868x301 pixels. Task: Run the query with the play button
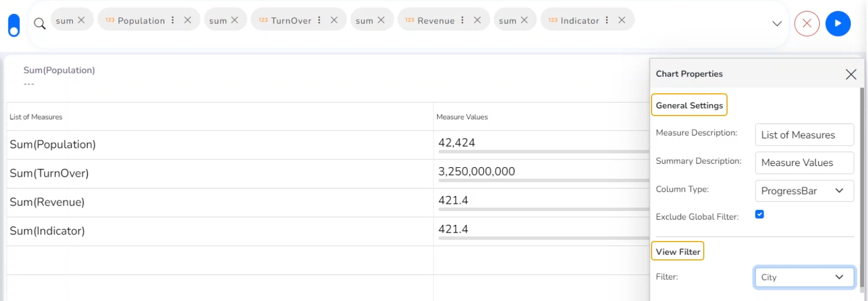[x=837, y=23]
